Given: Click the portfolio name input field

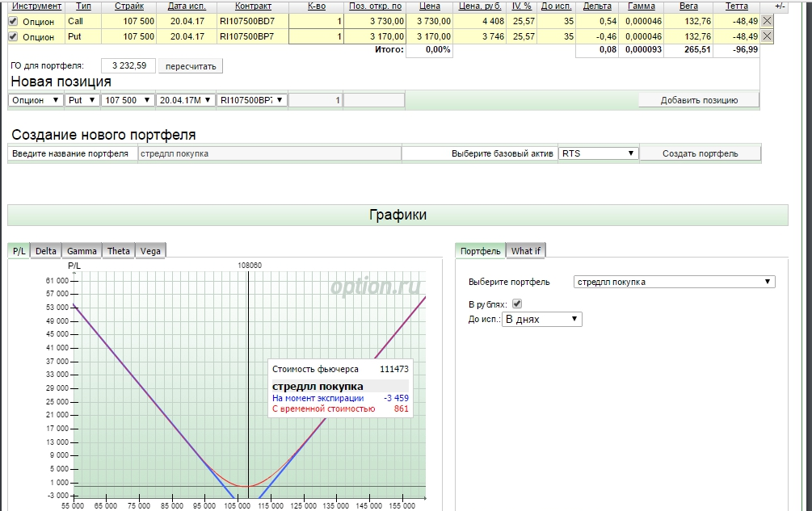Looking at the screenshot, I should 269,153.
